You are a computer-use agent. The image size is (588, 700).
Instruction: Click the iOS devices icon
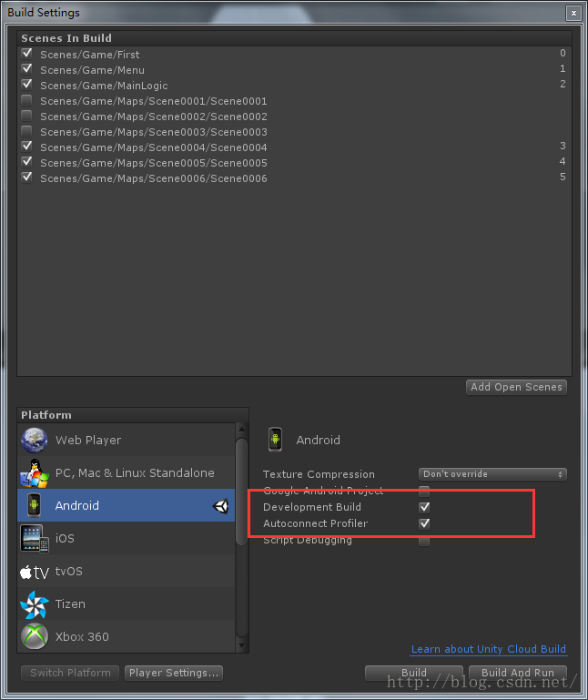pyautogui.click(x=35, y=538)
